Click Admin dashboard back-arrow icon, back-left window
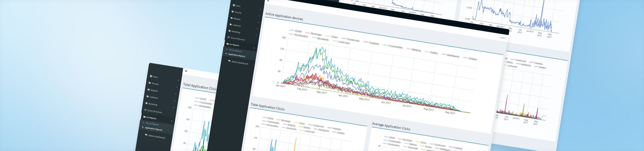 pos(146,135)
